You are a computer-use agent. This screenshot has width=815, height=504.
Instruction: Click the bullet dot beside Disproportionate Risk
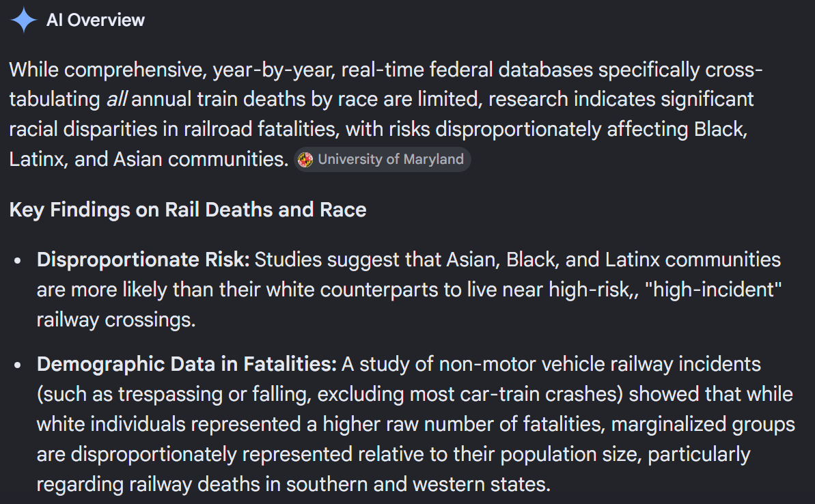tap(18, 260)
